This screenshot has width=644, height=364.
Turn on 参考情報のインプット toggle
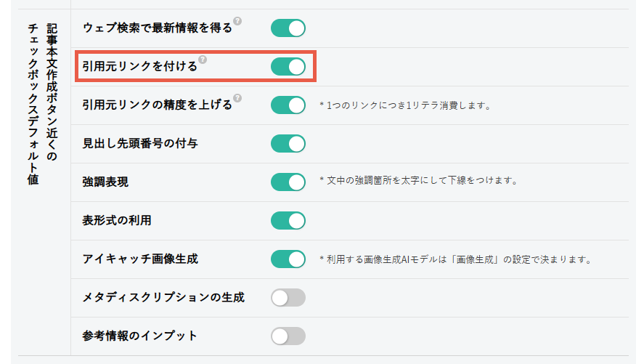pos(288,336)
